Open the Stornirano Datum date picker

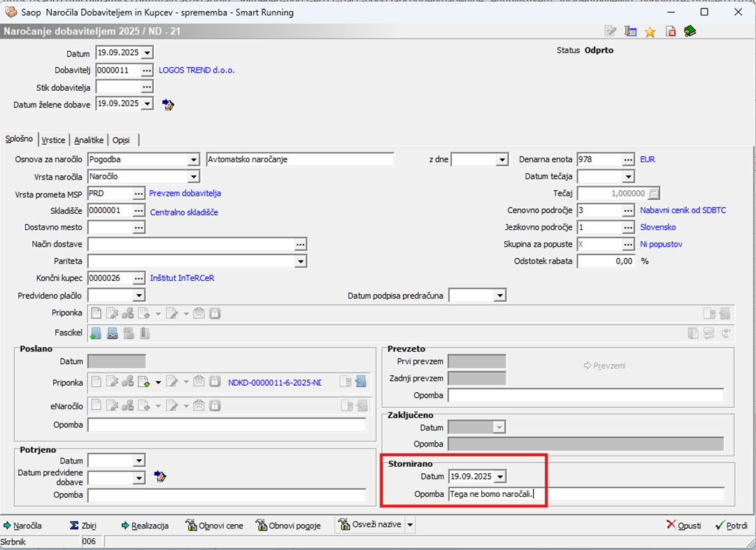(501, 477)
